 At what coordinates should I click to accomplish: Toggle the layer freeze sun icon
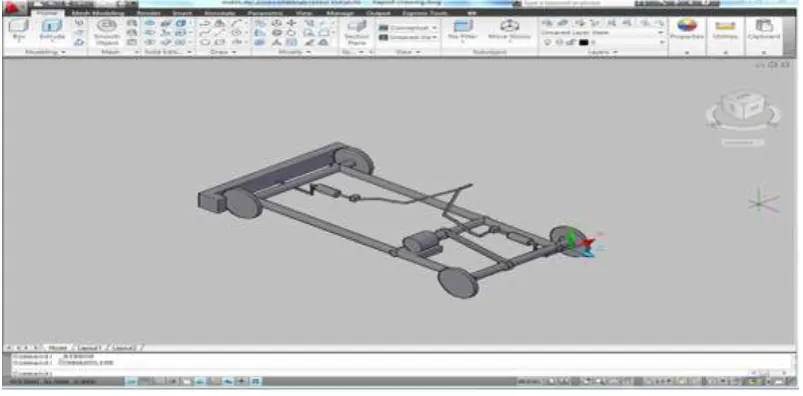[559, 43]
